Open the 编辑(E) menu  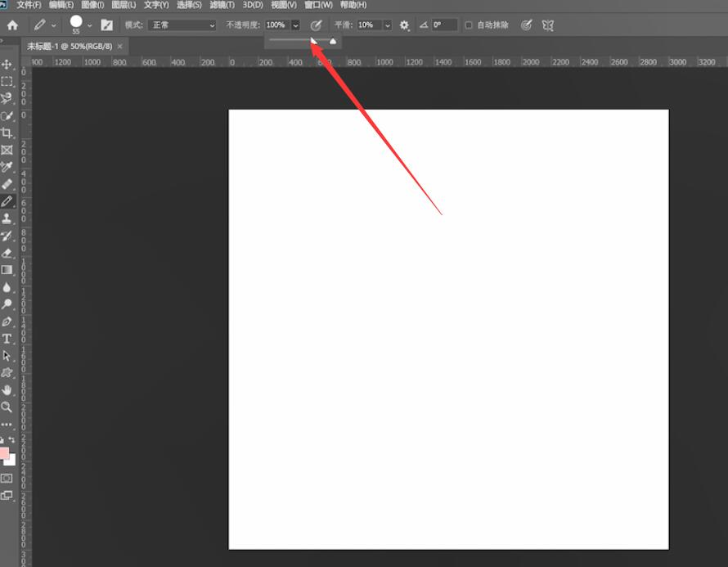[x=61, y=5]
